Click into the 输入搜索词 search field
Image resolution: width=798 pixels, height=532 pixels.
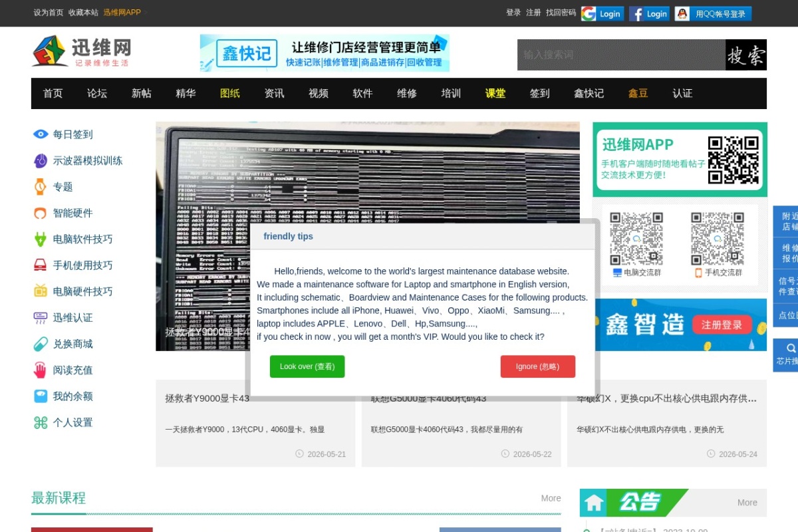[x=621, y=55]
